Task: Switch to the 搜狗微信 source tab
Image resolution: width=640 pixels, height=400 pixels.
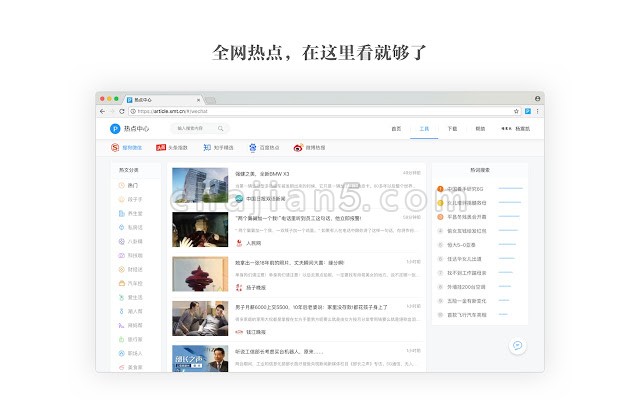Action: 132,148
